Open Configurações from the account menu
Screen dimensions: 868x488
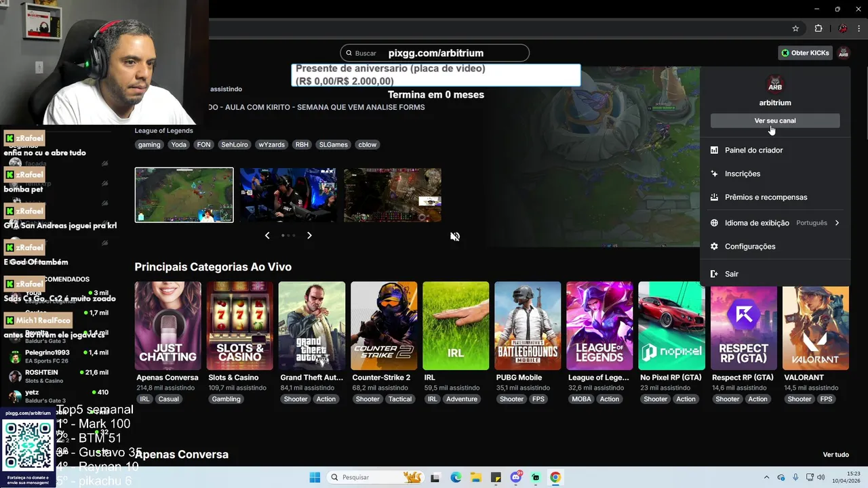(775, 247)
